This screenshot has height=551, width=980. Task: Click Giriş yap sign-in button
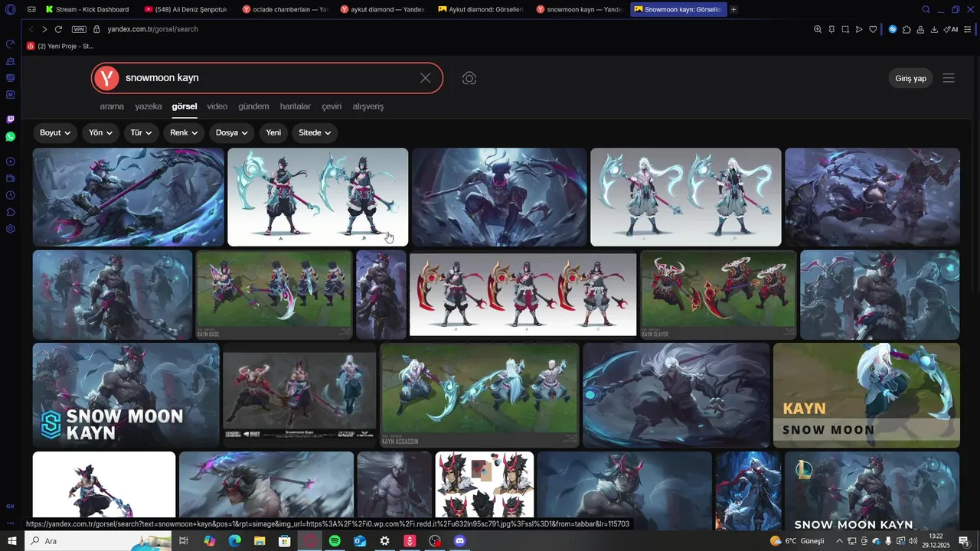click(x=911, y=78)
